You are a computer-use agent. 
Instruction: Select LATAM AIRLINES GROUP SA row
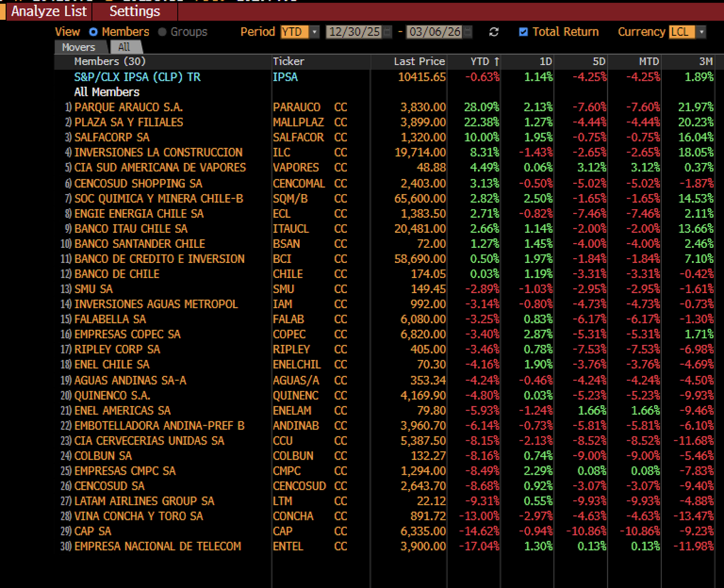pos(385,501)
